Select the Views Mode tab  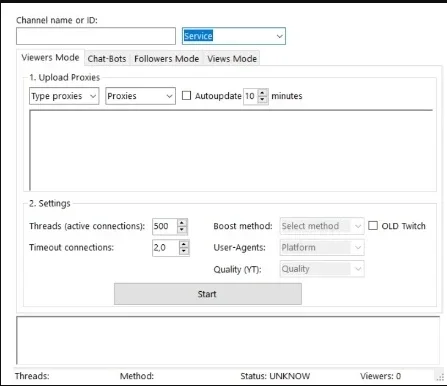(232, 59)
